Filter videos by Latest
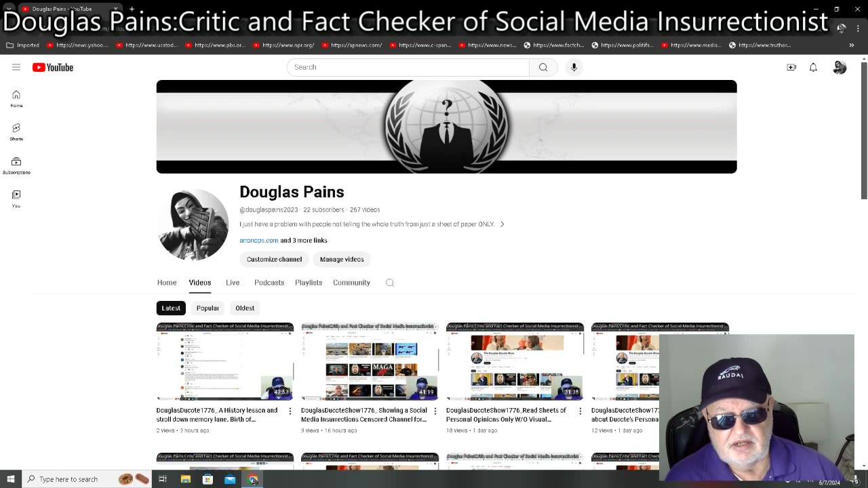Screen dimensions: 868x488 click(171, 308)
